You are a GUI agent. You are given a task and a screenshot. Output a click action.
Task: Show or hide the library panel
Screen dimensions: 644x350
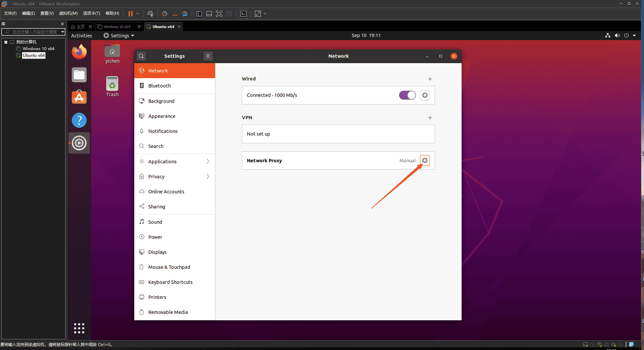click(x=199, y=14)
